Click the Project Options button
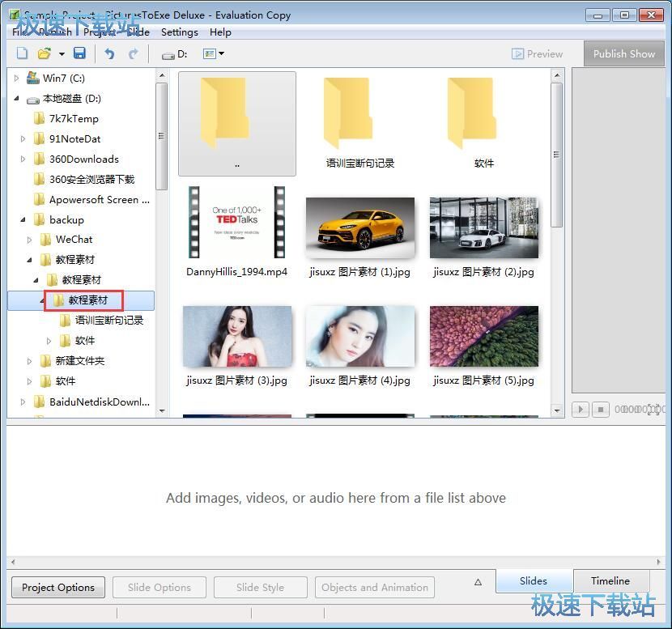 click(x=57, y=587)
